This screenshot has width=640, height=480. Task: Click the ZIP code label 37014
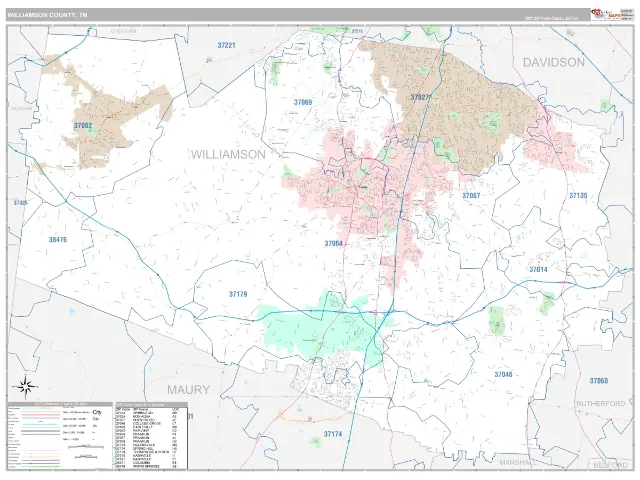tap(538, 269)
